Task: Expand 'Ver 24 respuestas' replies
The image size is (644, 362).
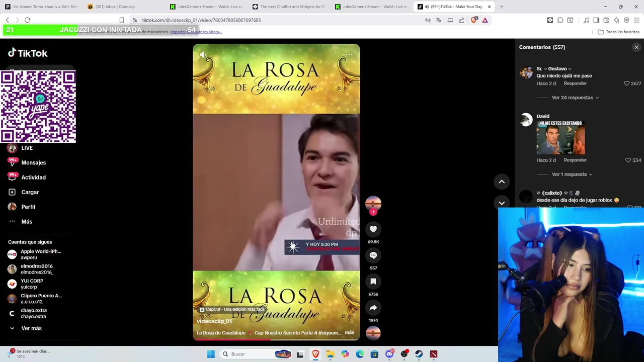Action: click(575, 98)
